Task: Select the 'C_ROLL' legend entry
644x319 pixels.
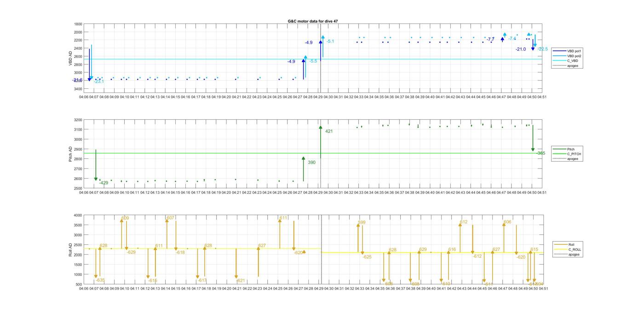Action: pos(568,249)
